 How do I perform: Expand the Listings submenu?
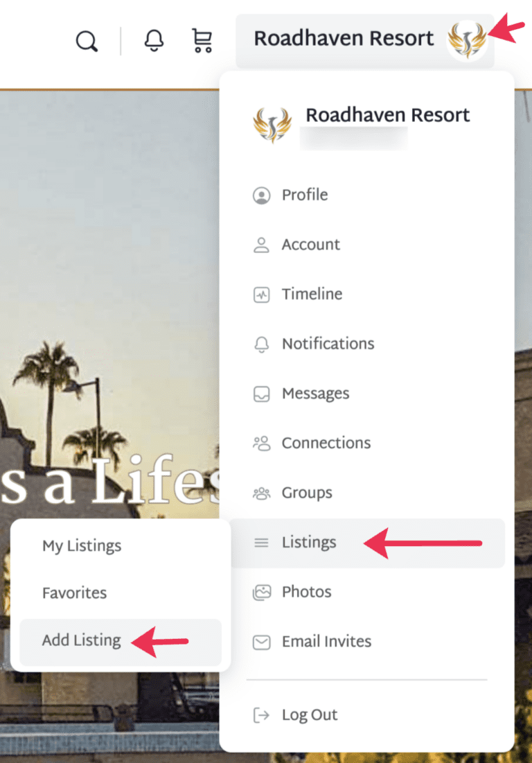click(368, 543)
